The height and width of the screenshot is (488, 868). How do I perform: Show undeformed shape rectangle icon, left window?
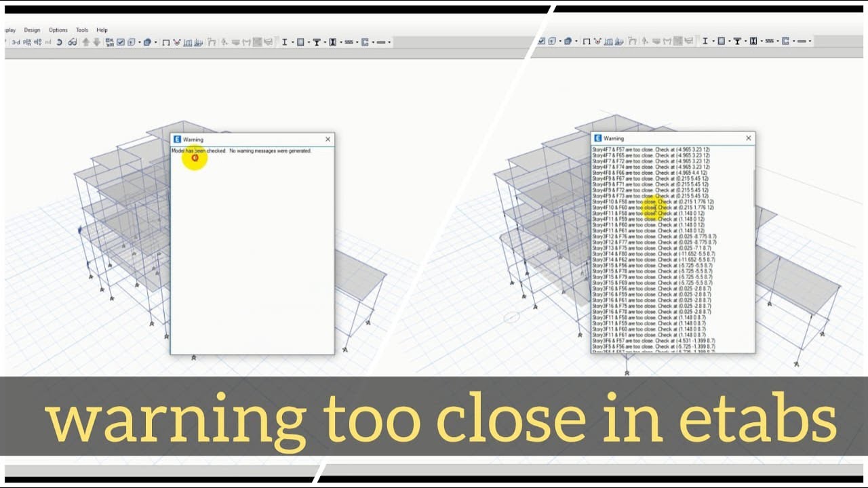pos(165,42)
